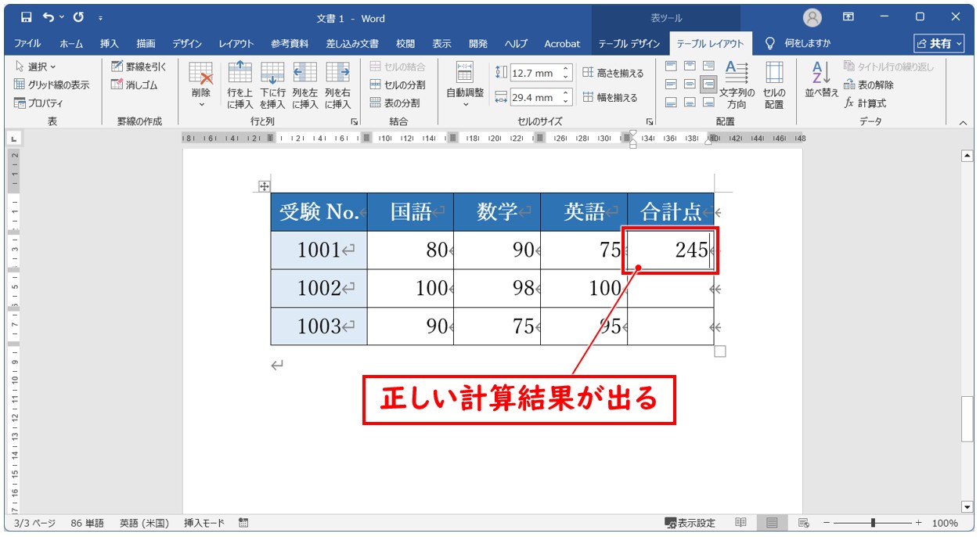This screenshot has width=980, height=537.
Task: Switch to Print Layout view in status bar
Action: 772,523
